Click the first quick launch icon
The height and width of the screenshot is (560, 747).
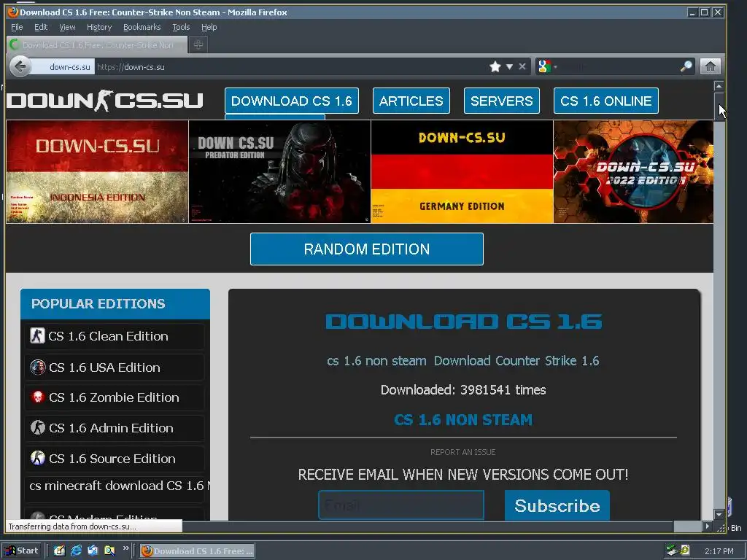click(x=59, y=551)
